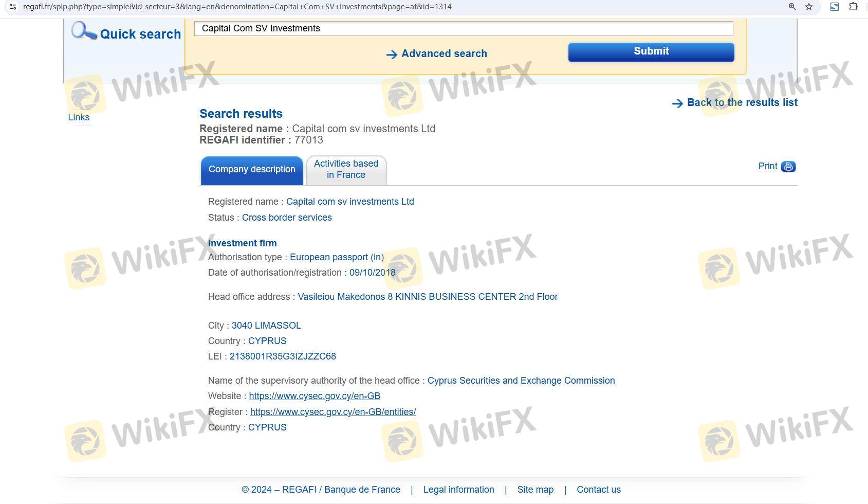Click the city value 3040 LIMASSOL

pyautogui.click(x=266, y=326)
